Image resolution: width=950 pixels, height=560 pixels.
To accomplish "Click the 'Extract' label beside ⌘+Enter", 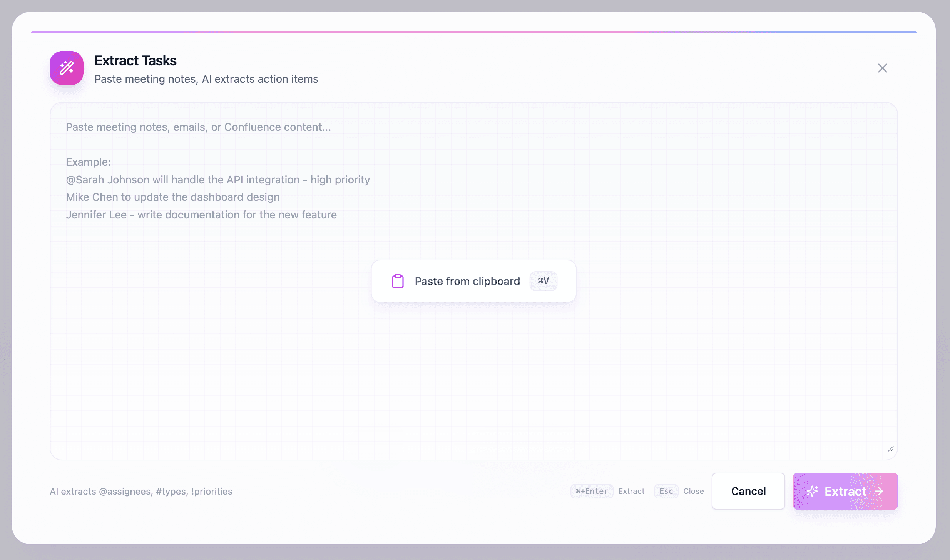I will [631, 491].
